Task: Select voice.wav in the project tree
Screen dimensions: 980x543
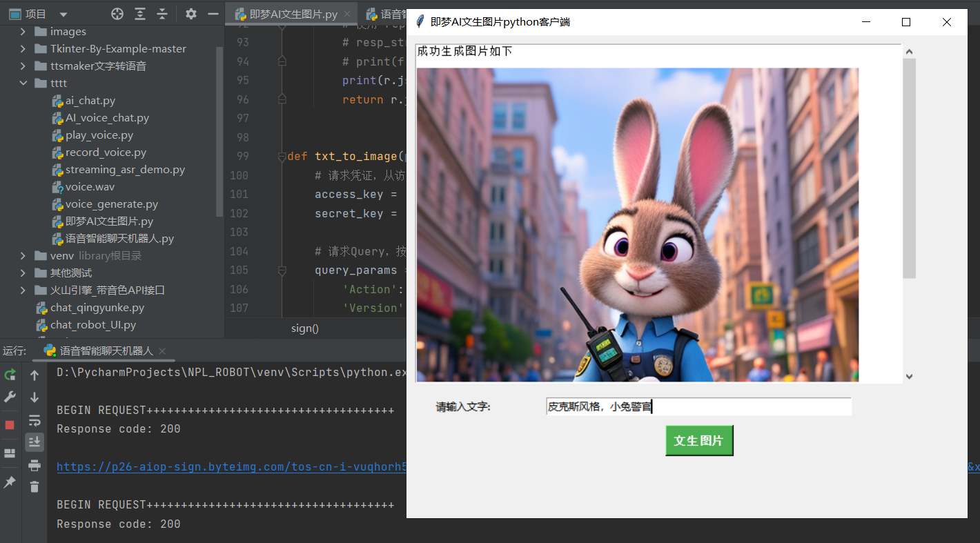Action: coord(90,187)
